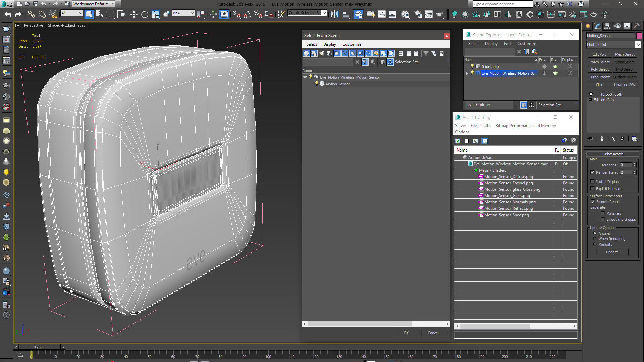This screenshot has width=644, height=362.
Task: Choose the Select and Rotate tool
Action: (145, 14)
